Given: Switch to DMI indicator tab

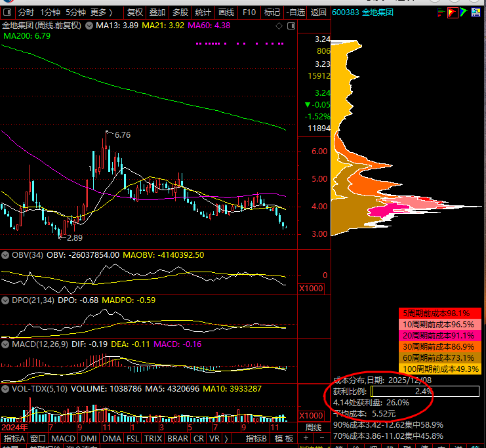Looking at the screenshot, I should tap(89, 439).
